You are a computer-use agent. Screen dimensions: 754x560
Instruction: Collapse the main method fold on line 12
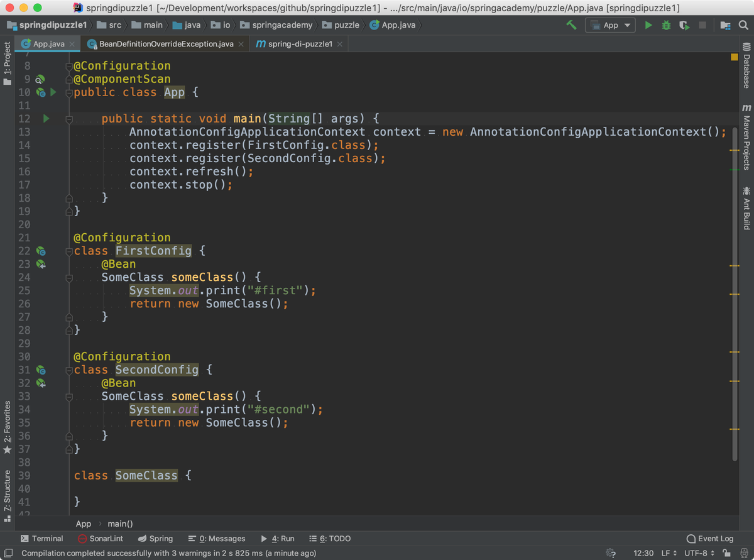[69, 119]
